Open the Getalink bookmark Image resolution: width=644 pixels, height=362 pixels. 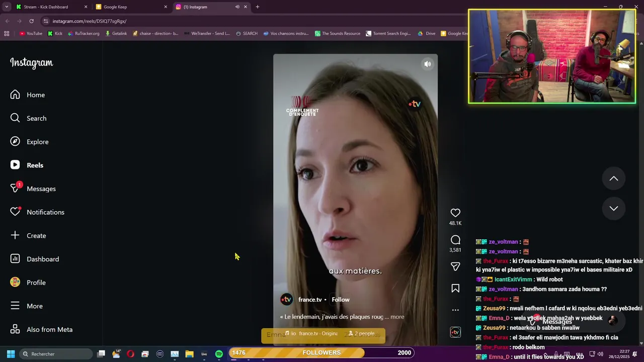click(116, 34)
